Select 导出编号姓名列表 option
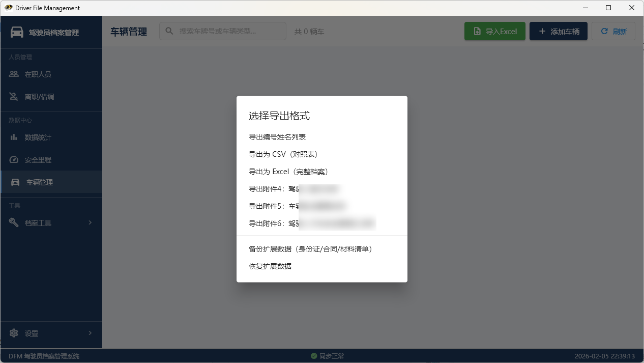 (277, 137)
